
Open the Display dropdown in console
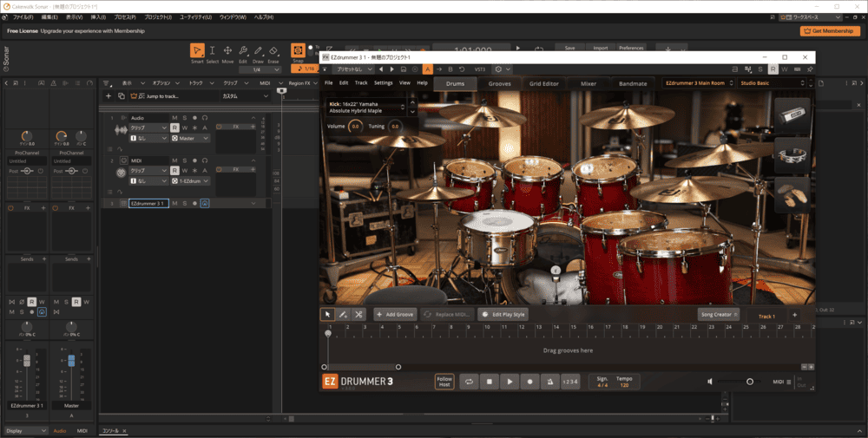(26, 430)
